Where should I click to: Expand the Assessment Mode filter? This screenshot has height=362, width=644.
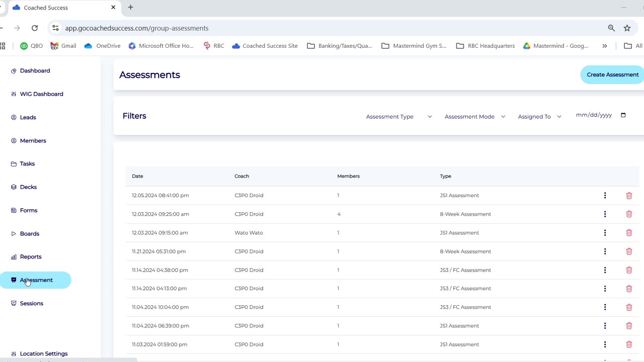click(475, 117)
